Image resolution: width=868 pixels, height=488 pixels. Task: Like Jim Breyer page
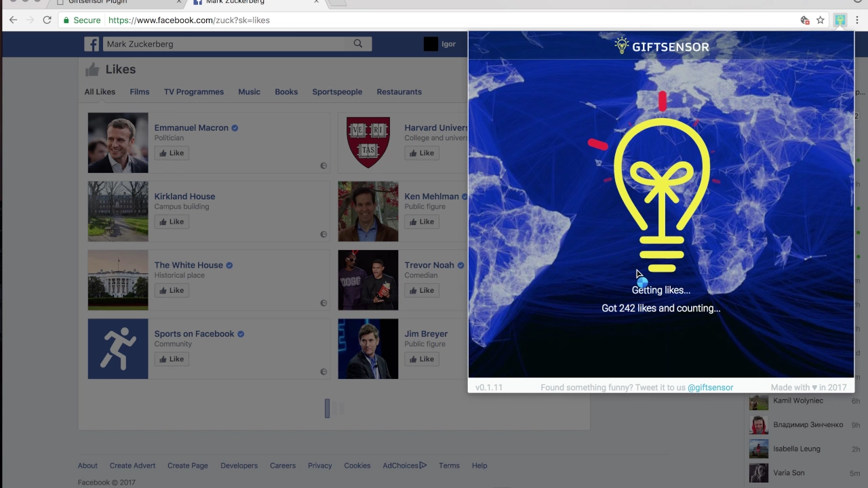(x=422, y=359)
